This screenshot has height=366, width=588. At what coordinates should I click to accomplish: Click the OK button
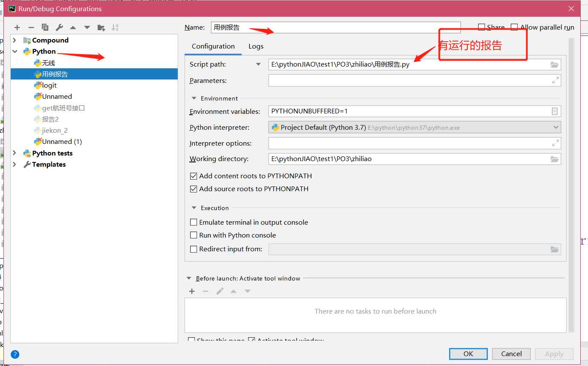(468, 354)
